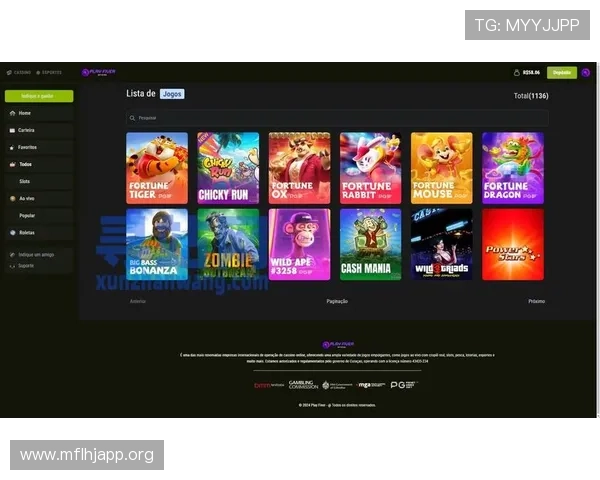Open the Ao vivo section icon

pyautogui.click(x=12, y=198)
